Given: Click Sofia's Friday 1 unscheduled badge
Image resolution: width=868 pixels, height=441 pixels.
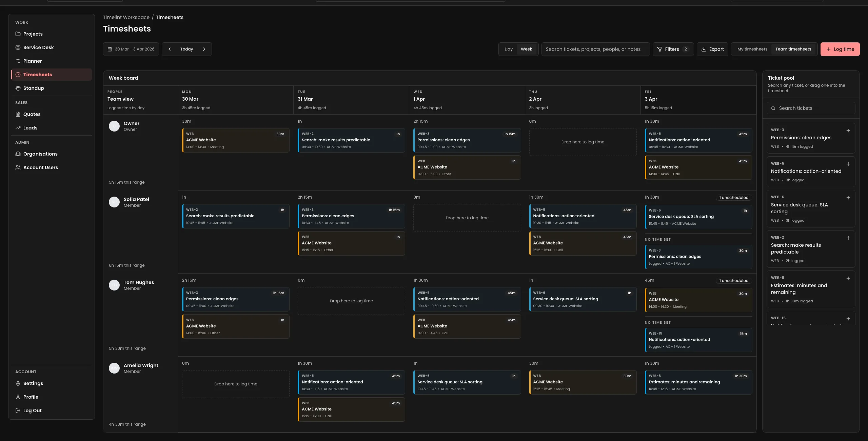Looking at the screenshot, I should [734, 198].
